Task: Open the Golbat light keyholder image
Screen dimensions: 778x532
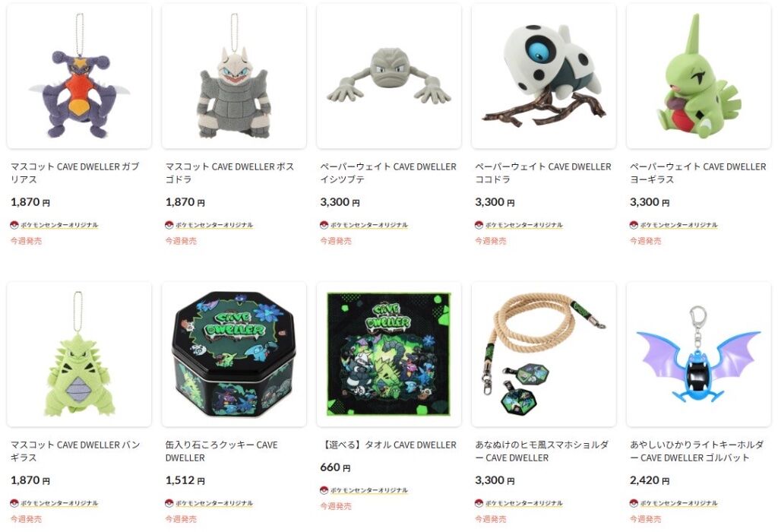Action: (698, 354)
